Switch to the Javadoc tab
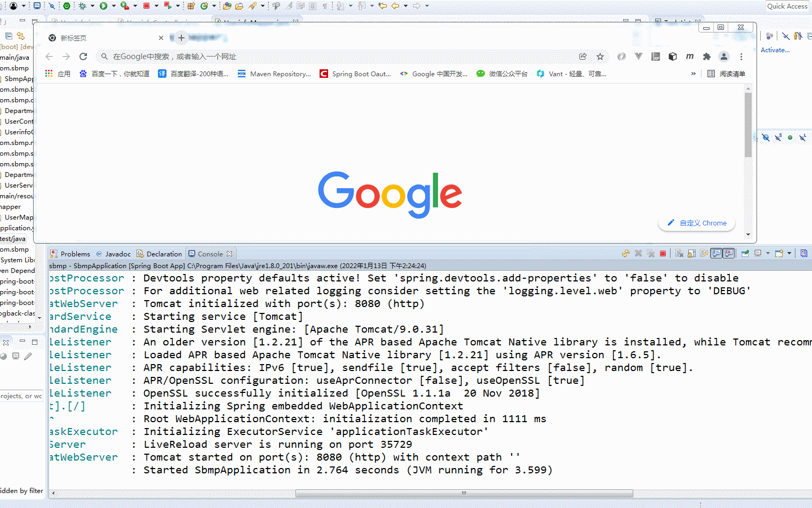 pos(113,254)
